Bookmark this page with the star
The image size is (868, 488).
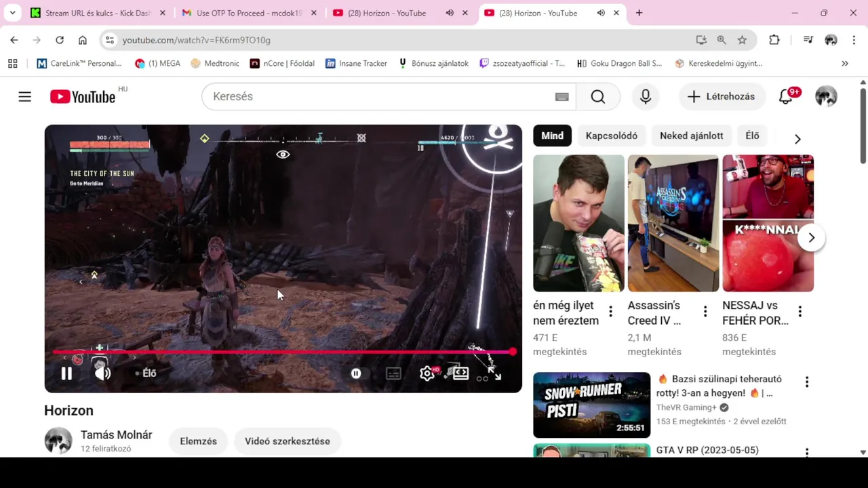point(742,40)
